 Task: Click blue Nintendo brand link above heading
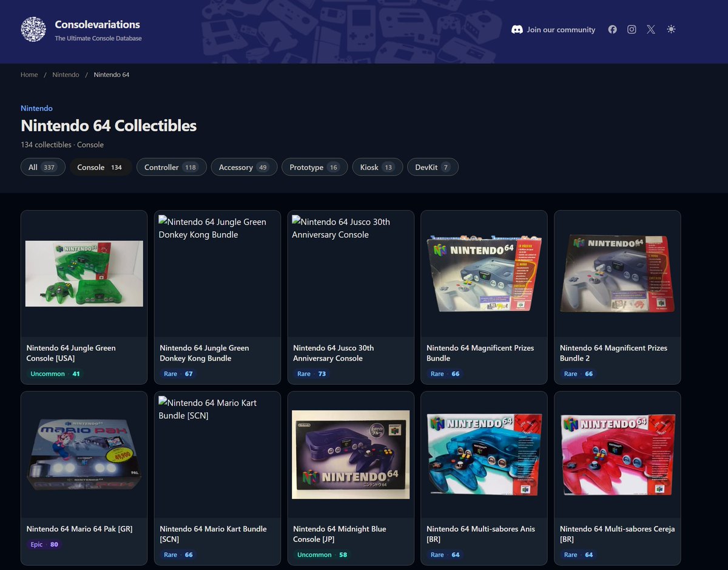[x=36, y=108]
